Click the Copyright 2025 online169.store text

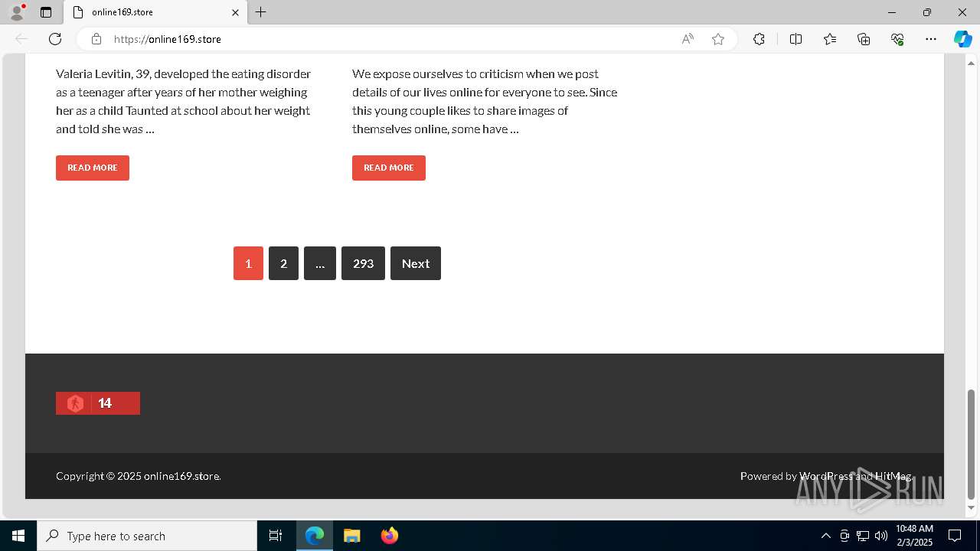(139, 476)
